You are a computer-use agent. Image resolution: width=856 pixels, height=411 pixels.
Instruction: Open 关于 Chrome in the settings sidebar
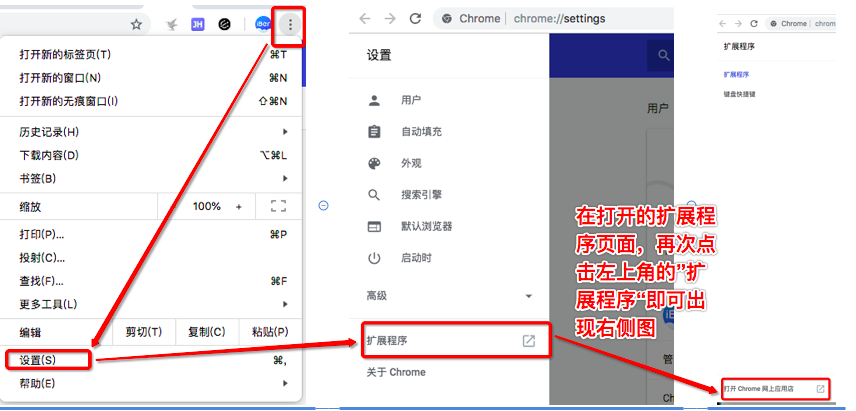(x=396, y=372)
